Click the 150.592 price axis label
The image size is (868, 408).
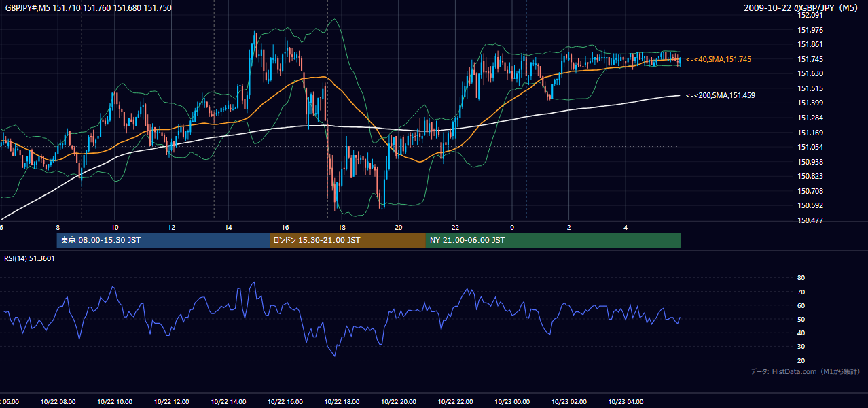(x=810, y=206)
